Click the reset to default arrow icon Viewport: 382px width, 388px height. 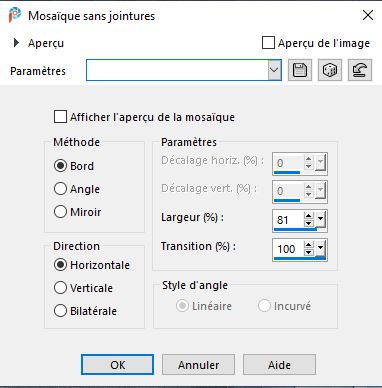pyautogui.click(x=360, y=70)
